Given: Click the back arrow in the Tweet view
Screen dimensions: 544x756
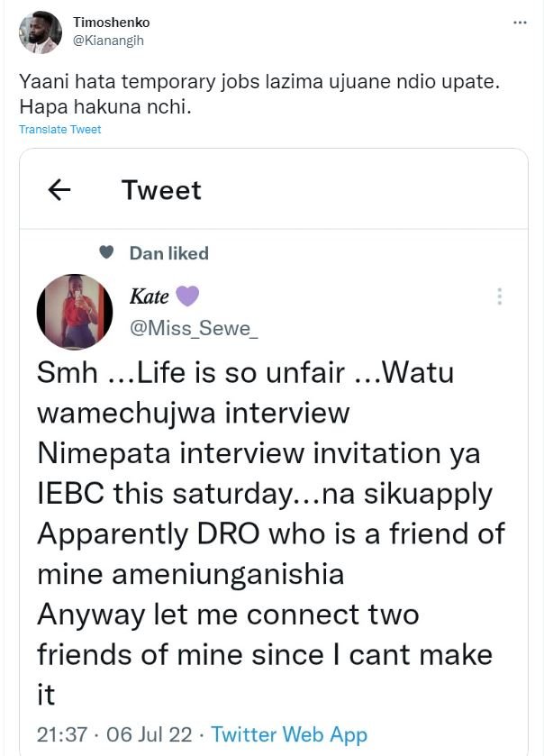Looking at the screenshot, I should 59,188.
